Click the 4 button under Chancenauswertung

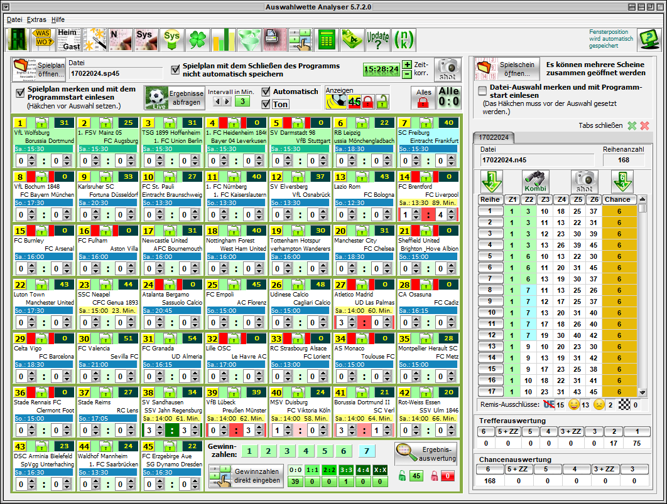(575, 469)
